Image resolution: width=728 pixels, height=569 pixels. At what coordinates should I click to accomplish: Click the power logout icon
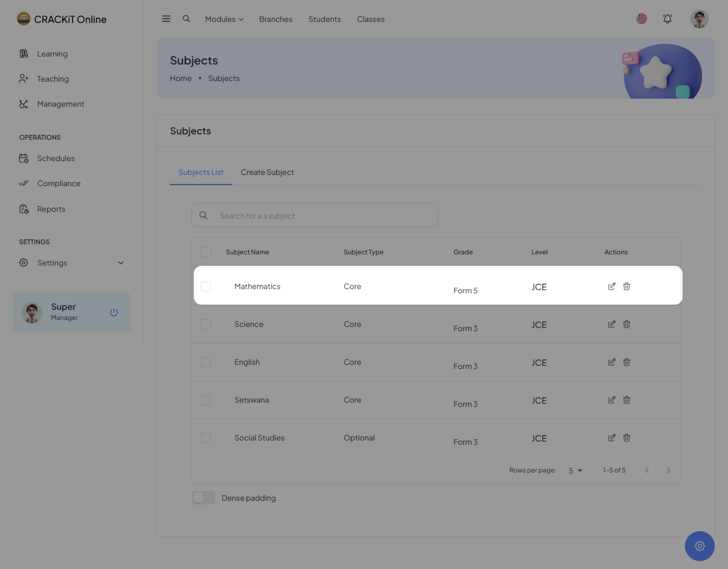point(114,312)
